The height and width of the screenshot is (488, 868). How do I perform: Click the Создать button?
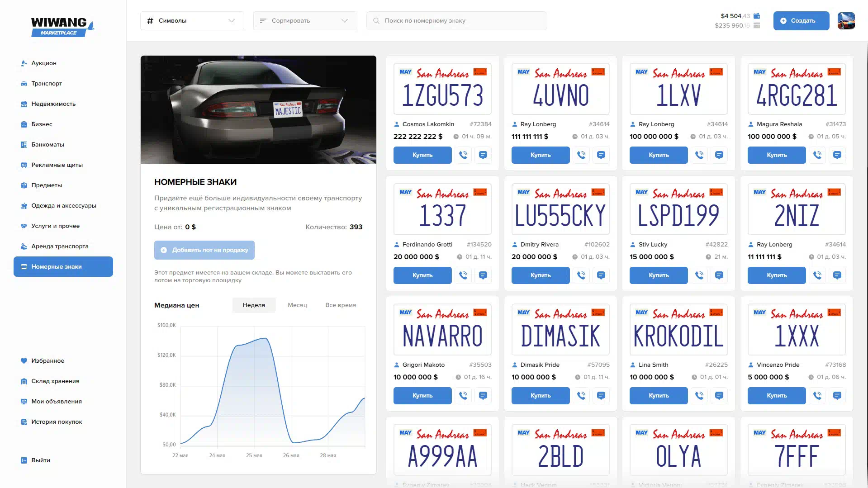801,21
